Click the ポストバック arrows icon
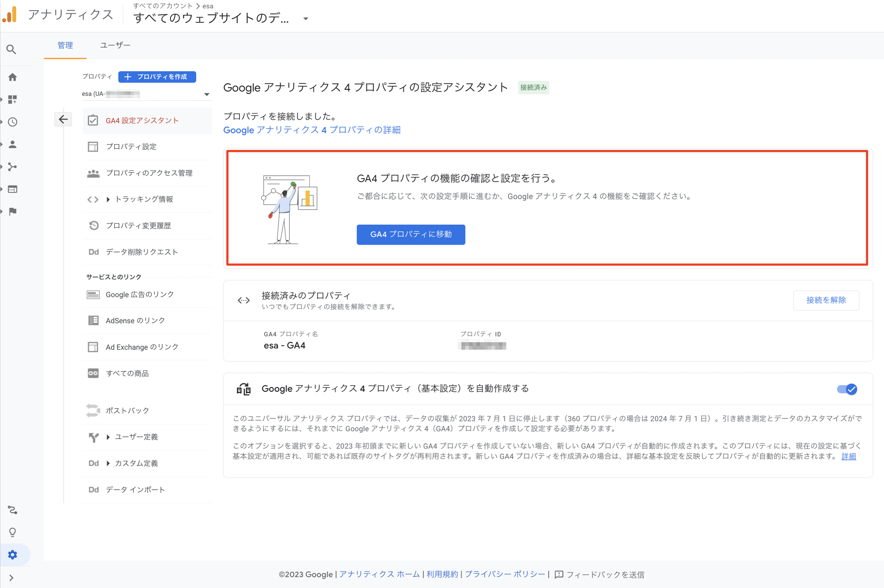 pyautogui.click(x=93, y=411)
